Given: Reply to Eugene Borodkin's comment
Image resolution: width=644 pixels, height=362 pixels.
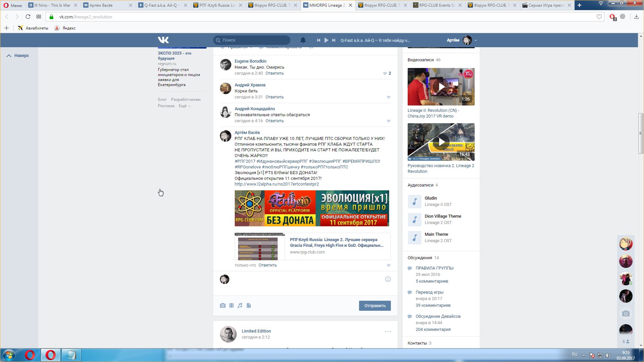Looking at the screenshot, I should pos(275,73).
